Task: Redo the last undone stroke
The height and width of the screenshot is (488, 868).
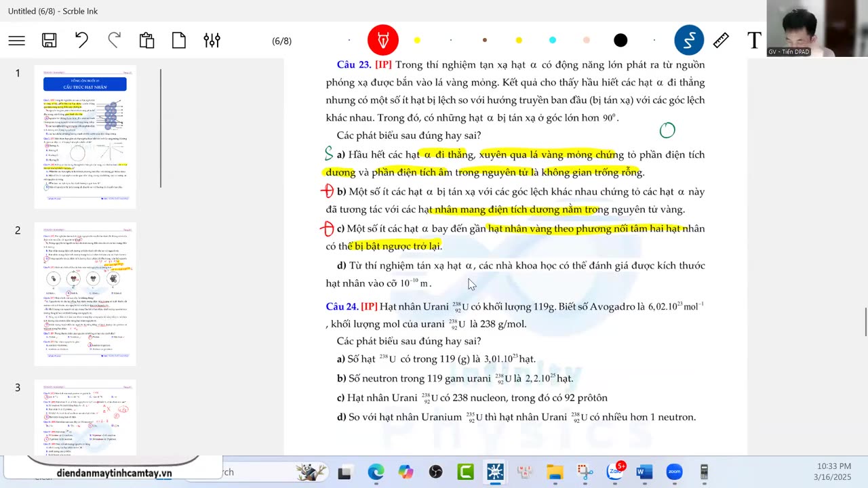Action: pos(114,41)
